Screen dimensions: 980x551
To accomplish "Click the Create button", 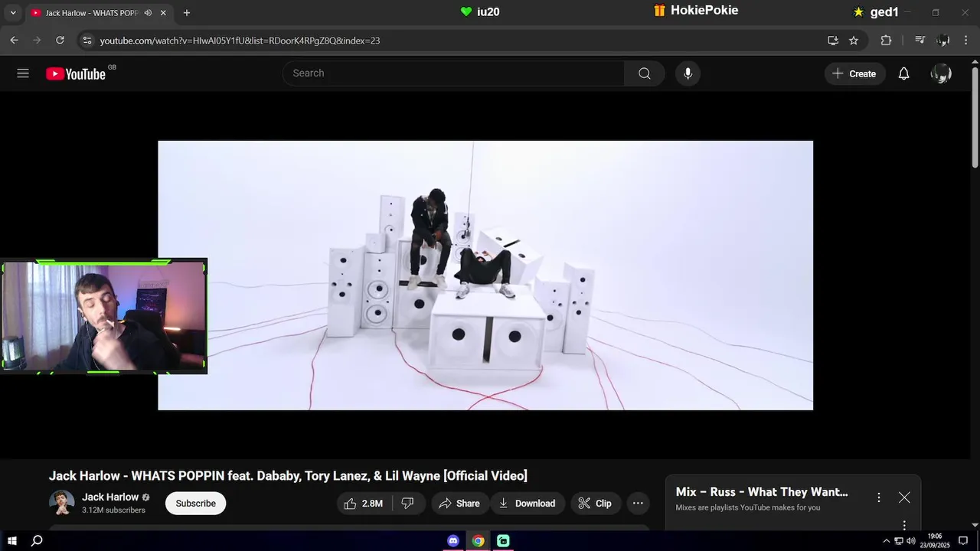I will (854, 73).
